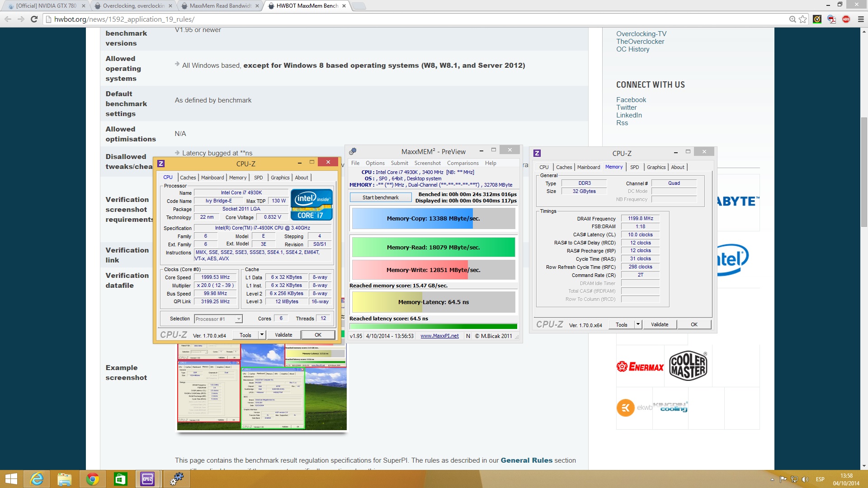Switch to Chrome in the taskbar
The height and width of the screenshot is (488, 868).
(x=93, y=479)
